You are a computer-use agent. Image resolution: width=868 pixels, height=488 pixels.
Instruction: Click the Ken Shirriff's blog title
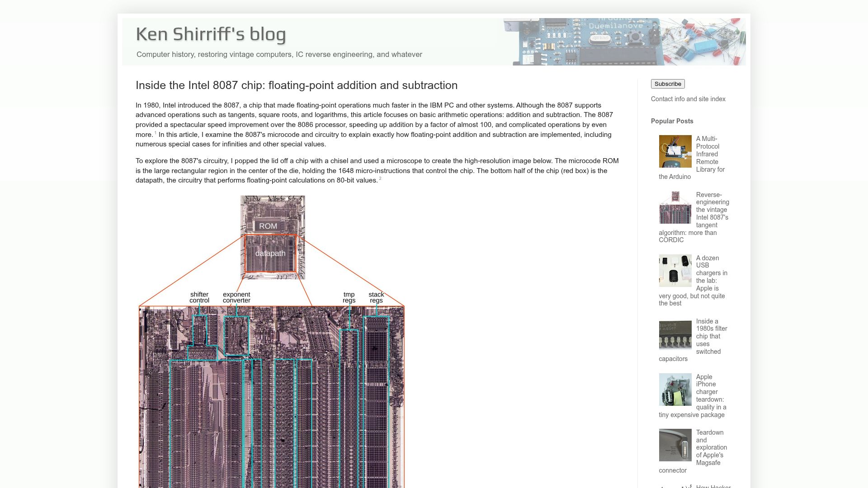211,34
